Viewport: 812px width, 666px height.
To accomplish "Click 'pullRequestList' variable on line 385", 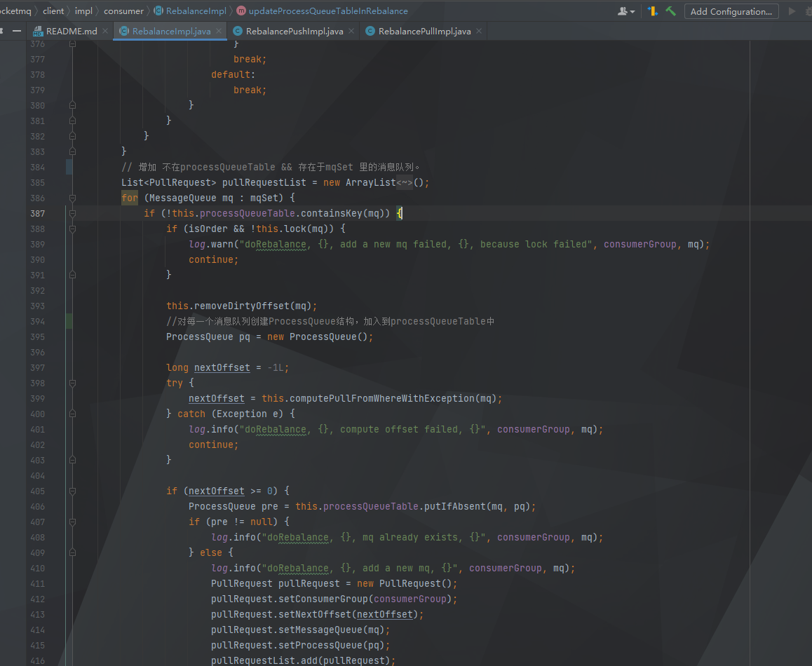I will [264, 182].
